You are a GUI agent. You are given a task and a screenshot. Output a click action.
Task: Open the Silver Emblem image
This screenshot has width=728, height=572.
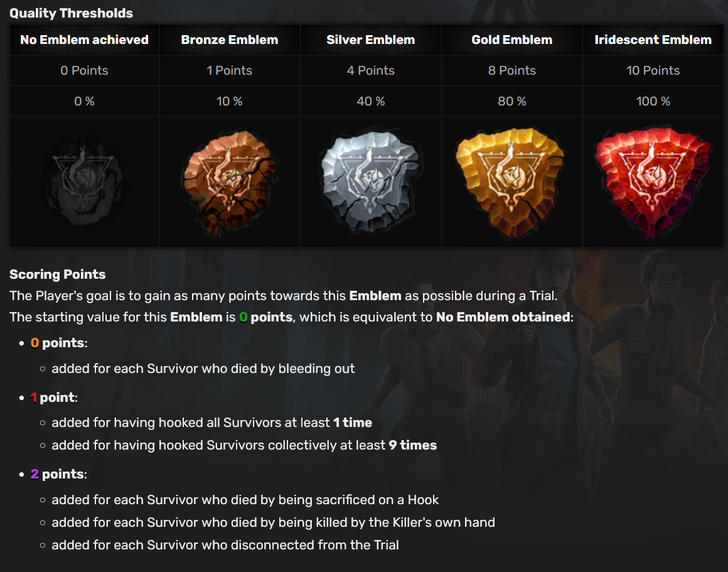(370, 181)
